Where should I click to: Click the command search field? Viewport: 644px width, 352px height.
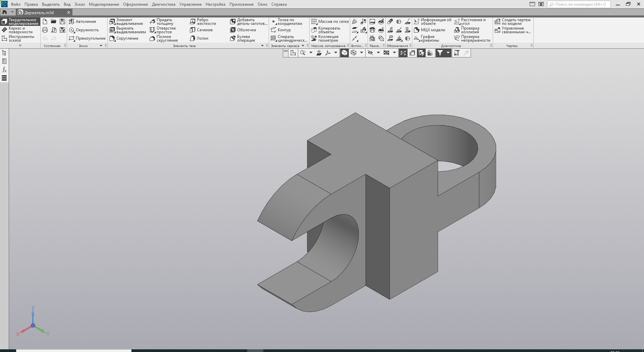tap(579, 4)
